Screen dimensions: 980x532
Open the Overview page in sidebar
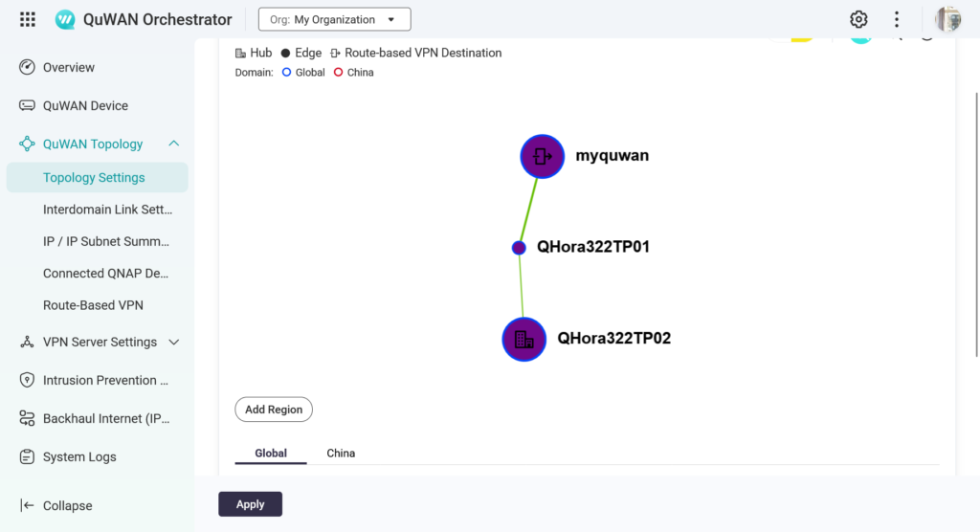point(68,68)
